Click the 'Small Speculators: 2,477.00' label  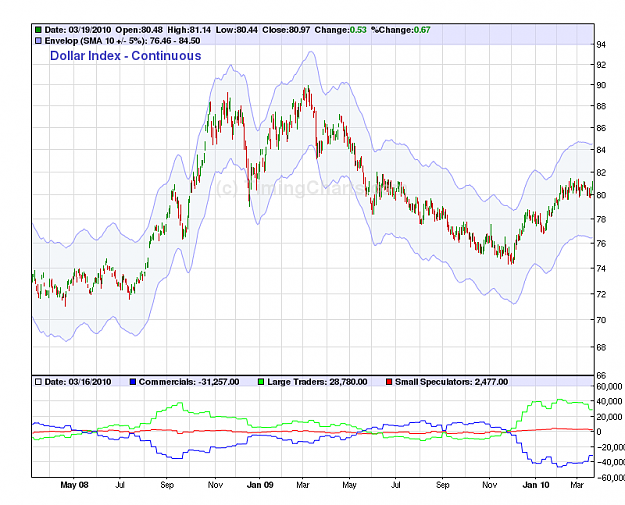coord(452,382)
